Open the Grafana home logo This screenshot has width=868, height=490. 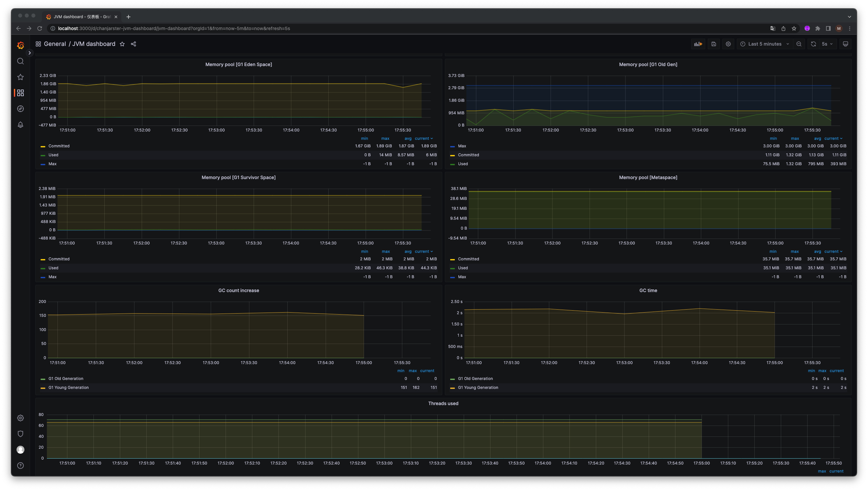tap(20, 45)
